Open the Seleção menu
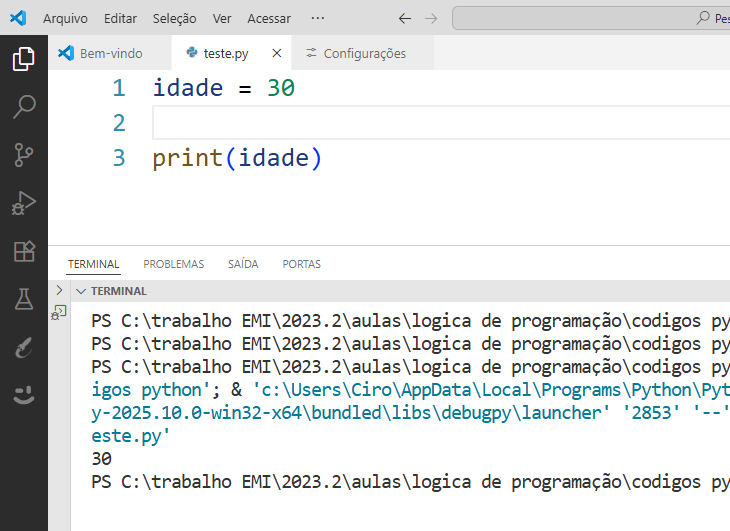Screen dimensions: 730x531 pos(174,18)
